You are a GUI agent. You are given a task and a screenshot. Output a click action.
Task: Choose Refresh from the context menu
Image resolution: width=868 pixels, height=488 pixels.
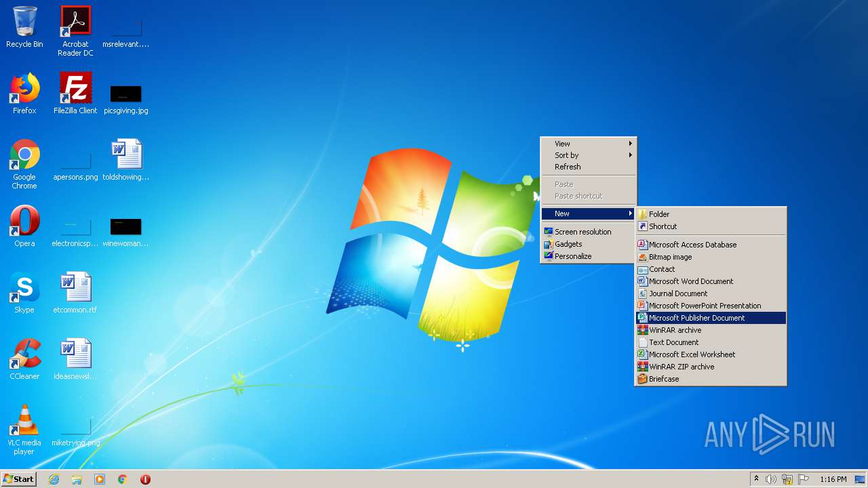tap(589, 167)
